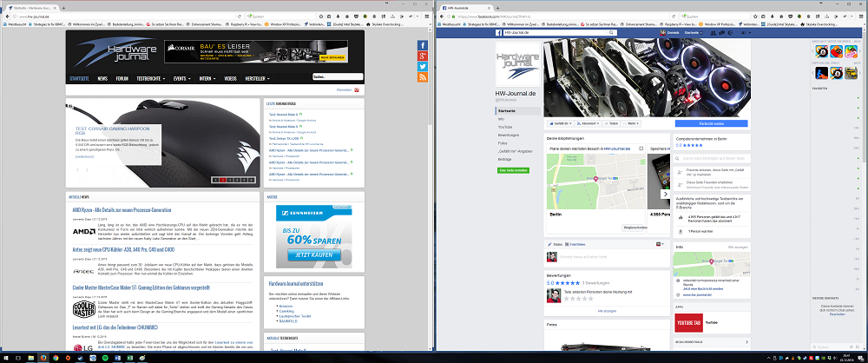Select slide 6 in the Corsair Harpoon slider
Viewport: 868px width, 363px height.
(x=252, y=180)
